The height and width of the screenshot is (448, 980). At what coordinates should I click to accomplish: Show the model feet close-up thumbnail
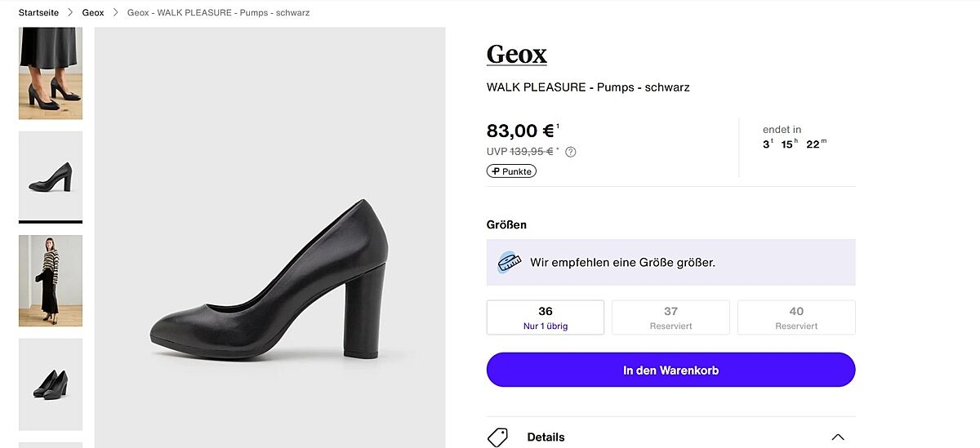tap(51, 73)
